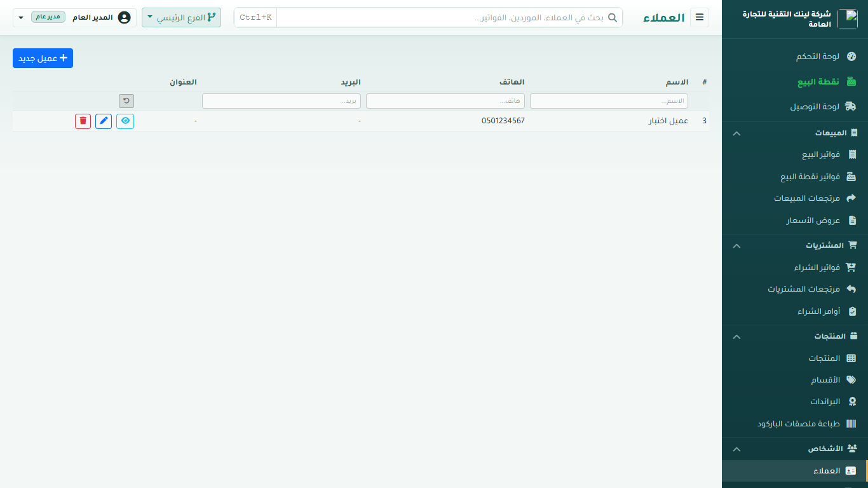Click the البريد column header
This screenshot has width=868, height=488.
(x=350, y=83)
